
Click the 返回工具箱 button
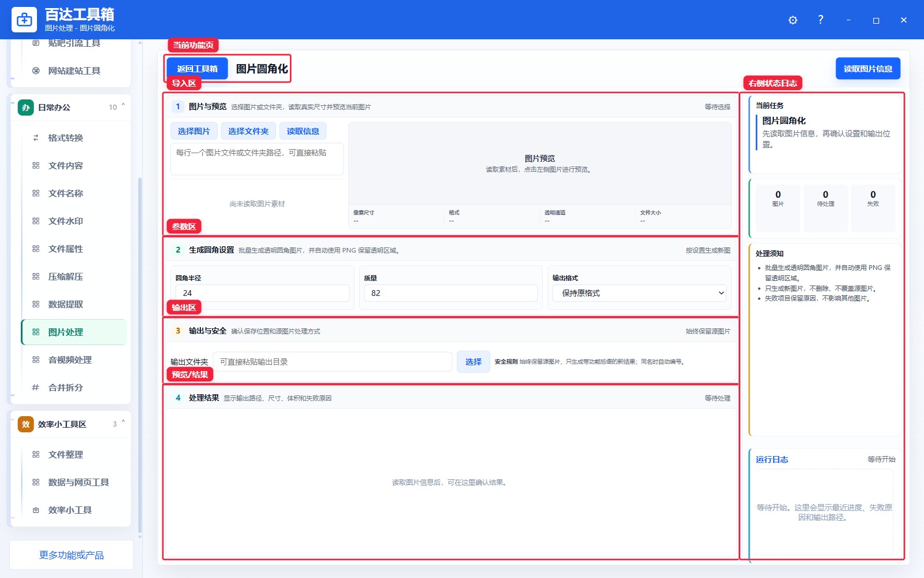pos(198,69)
